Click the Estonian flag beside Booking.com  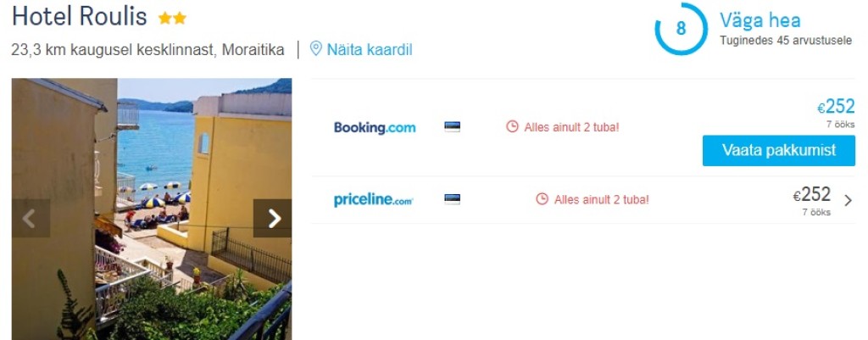(x=453, y=127)
